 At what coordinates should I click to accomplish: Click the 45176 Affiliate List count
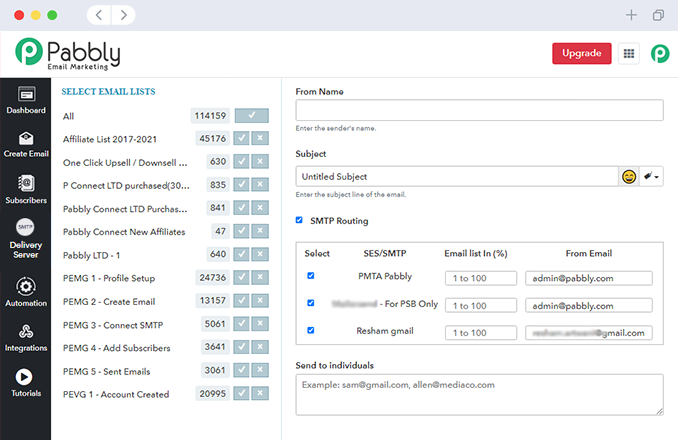pyautogui.click(x=212, y=138)
